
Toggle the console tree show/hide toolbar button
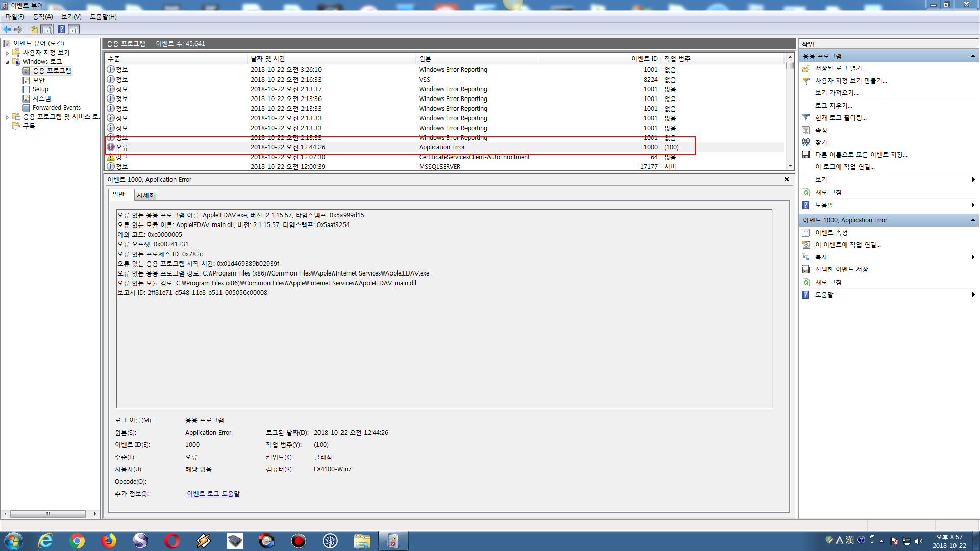click(46, 29)
